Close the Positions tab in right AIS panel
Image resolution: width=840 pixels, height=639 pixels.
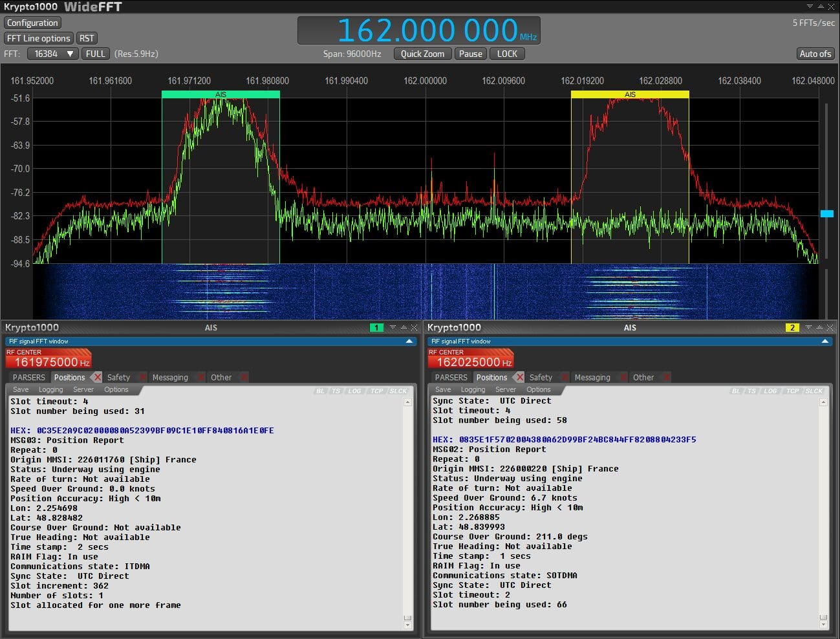(519, 377)
